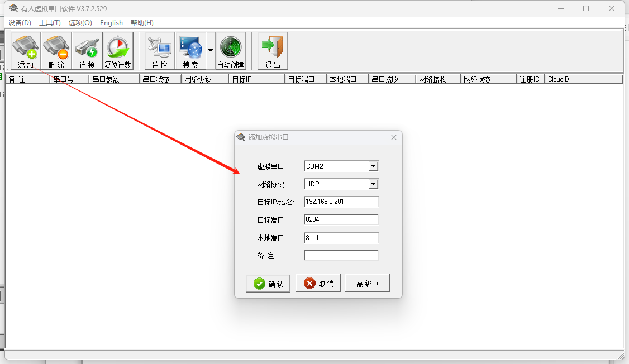Click the 网络状态 column header

click(488, 79)
